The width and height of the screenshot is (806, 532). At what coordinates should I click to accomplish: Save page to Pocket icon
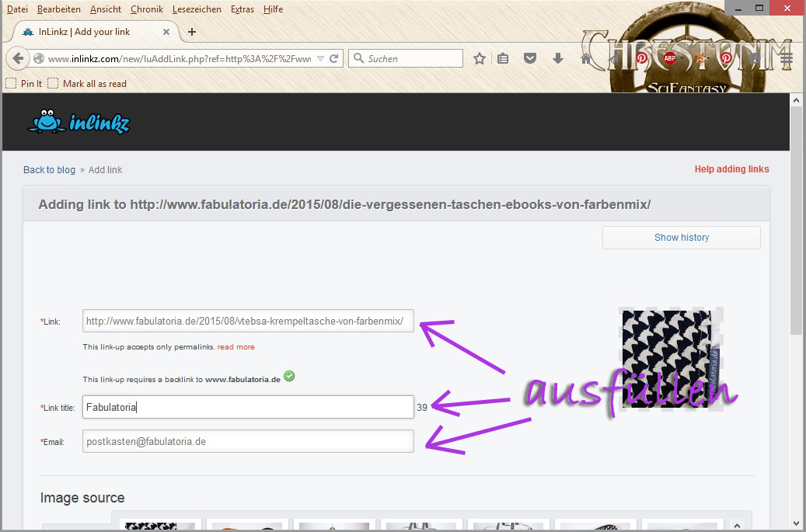pyautogui.click(x=530, y=58)
